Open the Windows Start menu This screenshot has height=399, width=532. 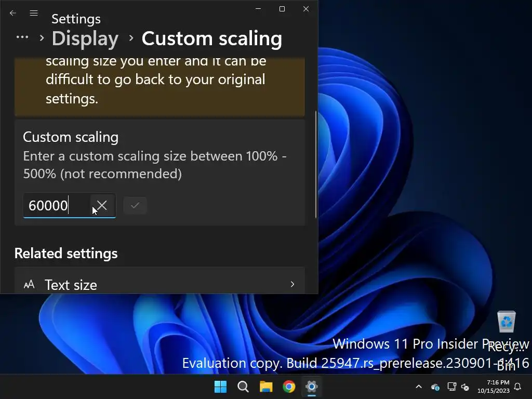point(220,387)
